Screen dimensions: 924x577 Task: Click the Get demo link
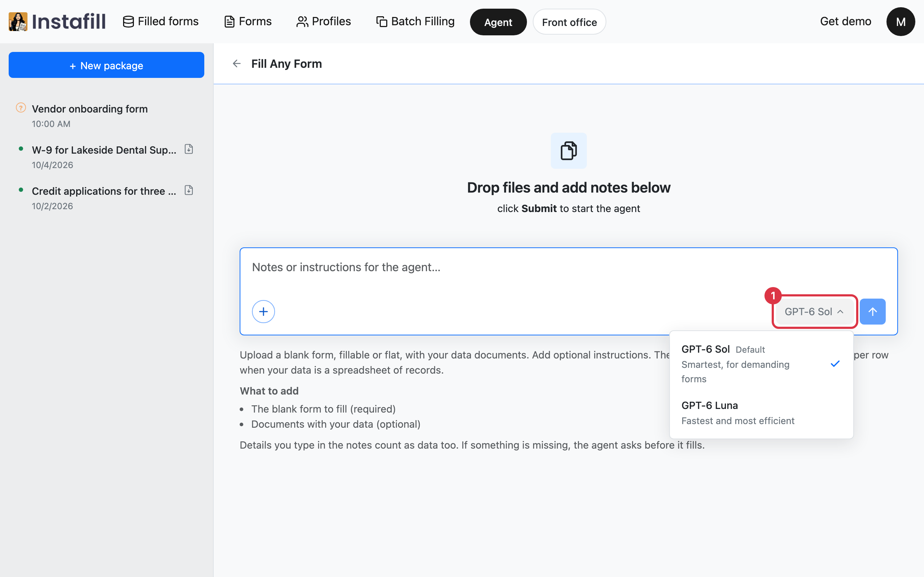tap(845, 21)
